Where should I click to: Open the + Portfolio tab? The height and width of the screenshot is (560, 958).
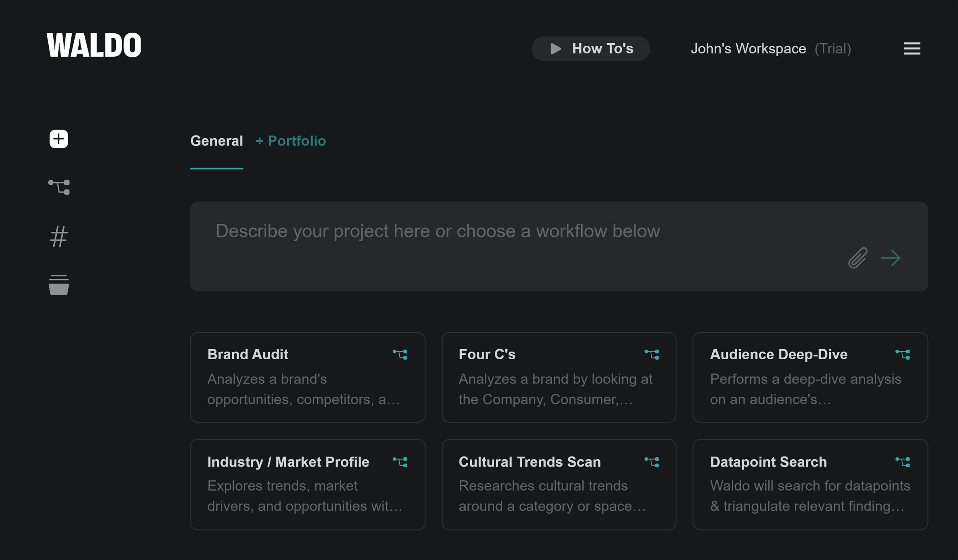290,141
